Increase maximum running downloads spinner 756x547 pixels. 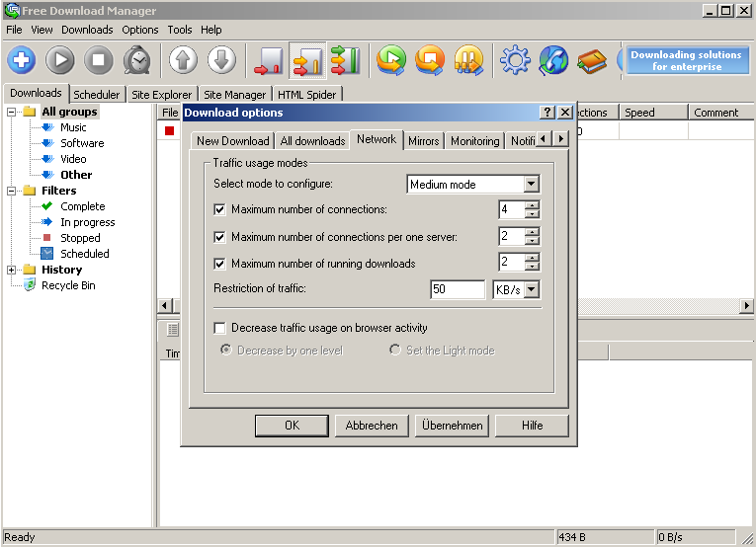[x=533, y=259]
